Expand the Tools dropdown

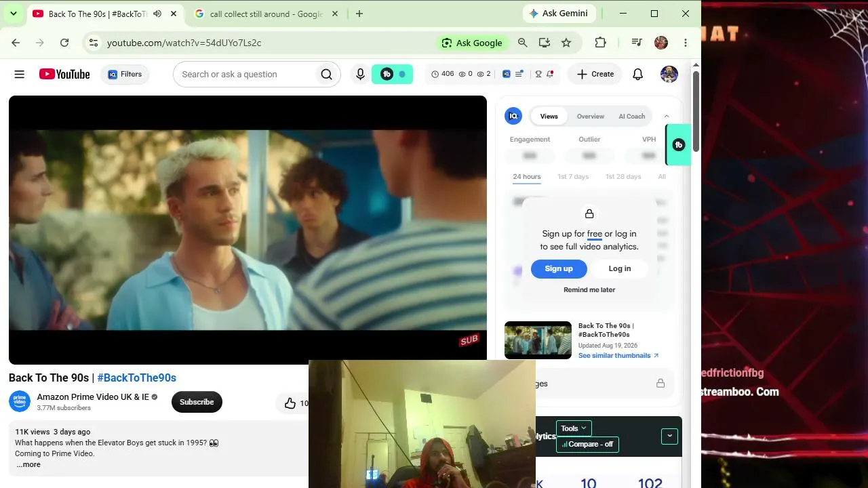[574, 428]
